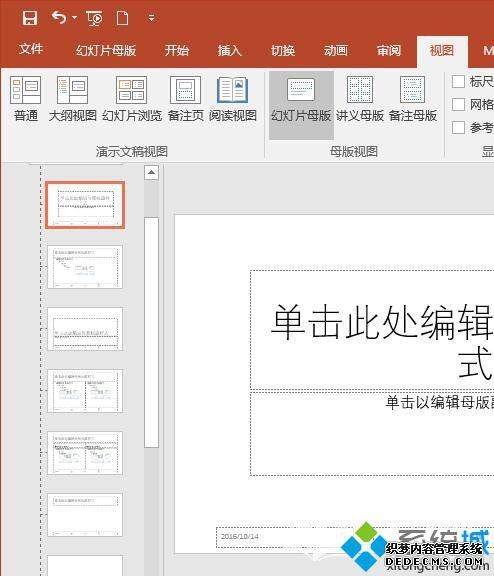Open 备注页 notes page view

185,99
